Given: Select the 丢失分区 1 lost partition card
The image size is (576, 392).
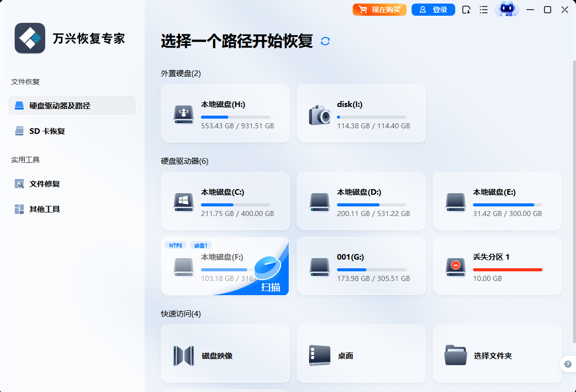Looking at the screenshot, I should [496, 266].
